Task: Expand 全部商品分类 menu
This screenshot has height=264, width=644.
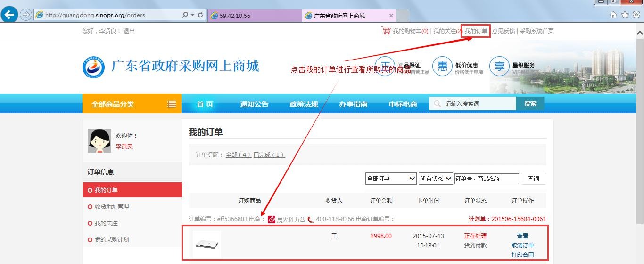Action: (132, 104)
